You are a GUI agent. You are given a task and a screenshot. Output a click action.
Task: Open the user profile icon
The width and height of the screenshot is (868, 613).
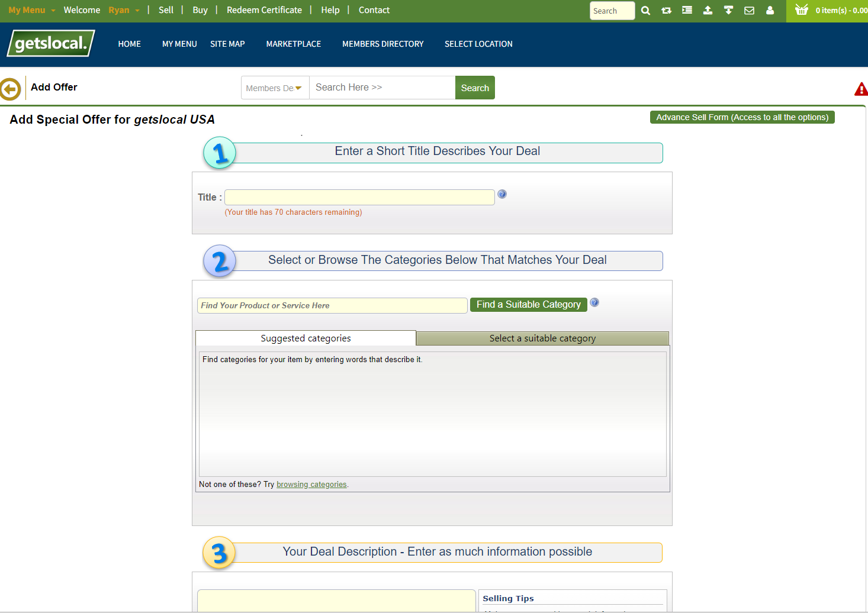click(x=770, y=11)
